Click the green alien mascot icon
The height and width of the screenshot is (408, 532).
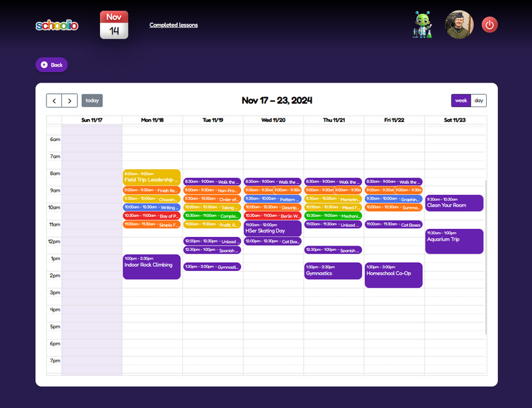pyautogui.click(x=423, y=25)
